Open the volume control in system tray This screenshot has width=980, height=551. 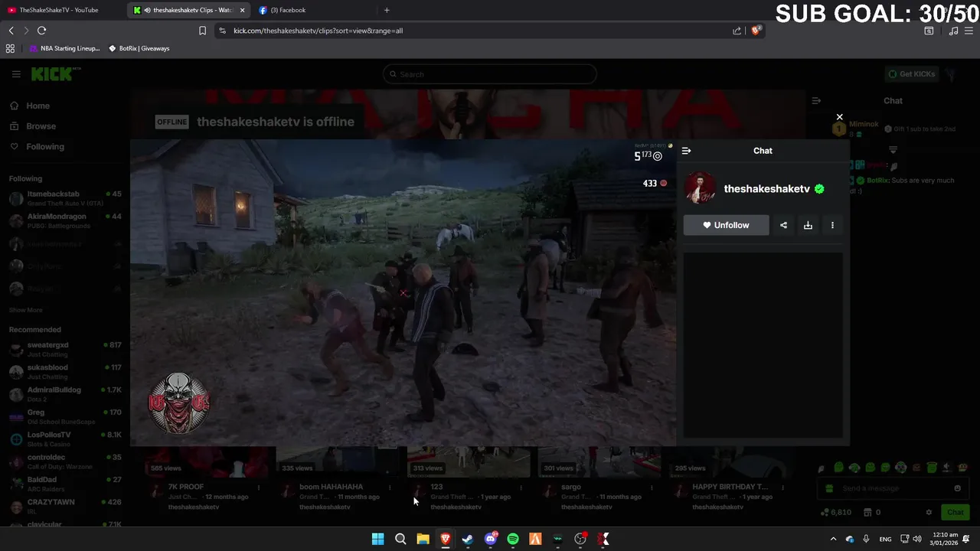coord(917,539)
